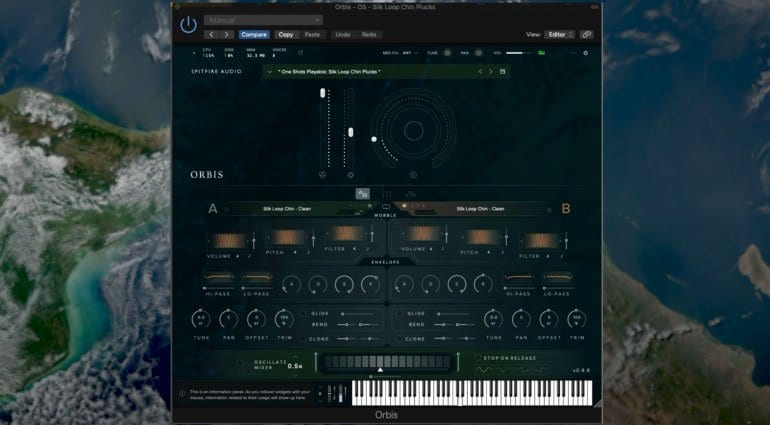Click layer B Offset knob
The width and height of the screenshot is (770, 425).
coord(549,319)
